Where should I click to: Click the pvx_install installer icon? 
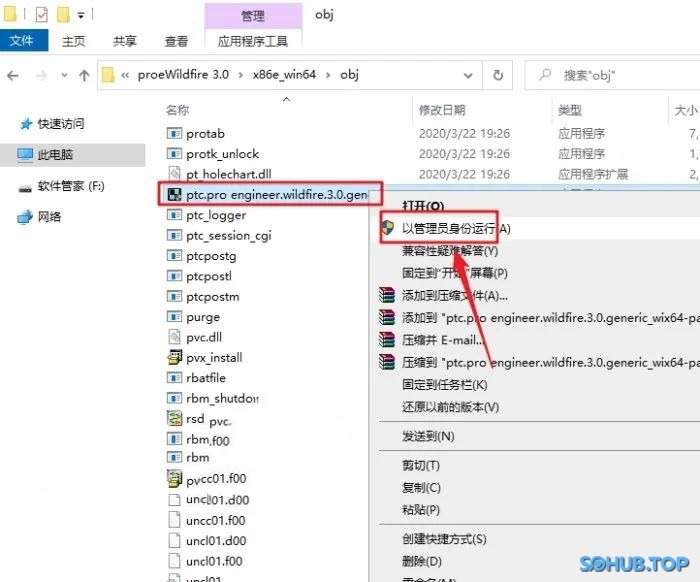tap(174, 357)
